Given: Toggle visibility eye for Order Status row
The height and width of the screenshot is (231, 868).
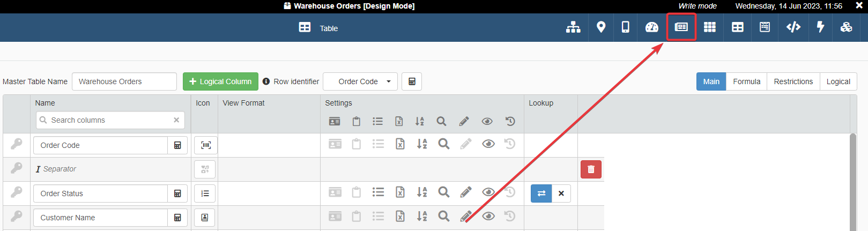Looking at the screenshot, I should tap(488, 192).
